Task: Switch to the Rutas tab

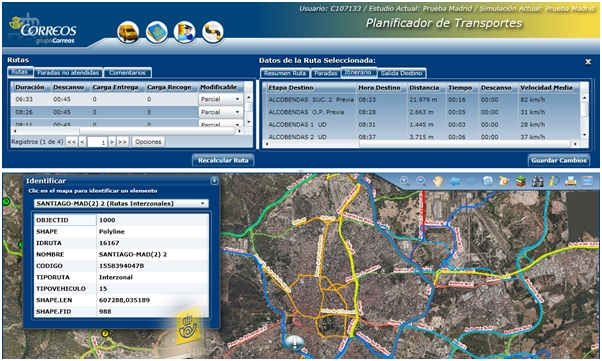Action: [x=20, y=72]
